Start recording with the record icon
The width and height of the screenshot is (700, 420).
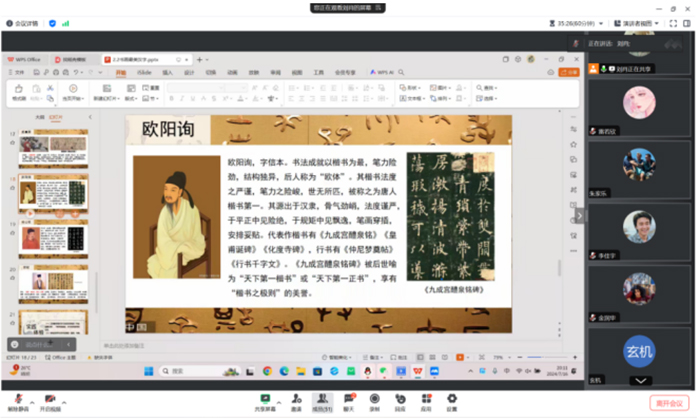click(375, 399)
